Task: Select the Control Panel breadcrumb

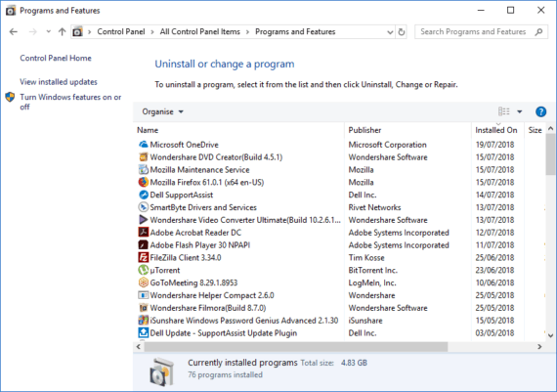Action: (121, 31)
